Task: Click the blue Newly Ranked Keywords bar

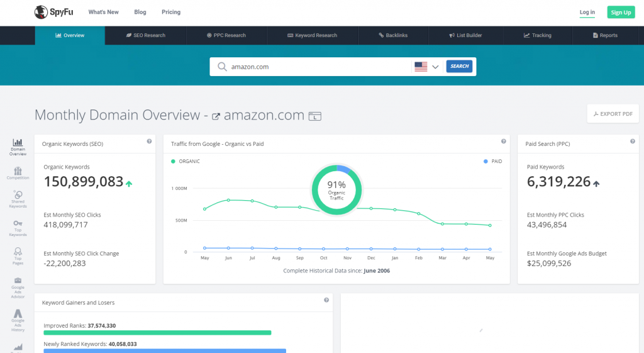Action: [165, 350]
